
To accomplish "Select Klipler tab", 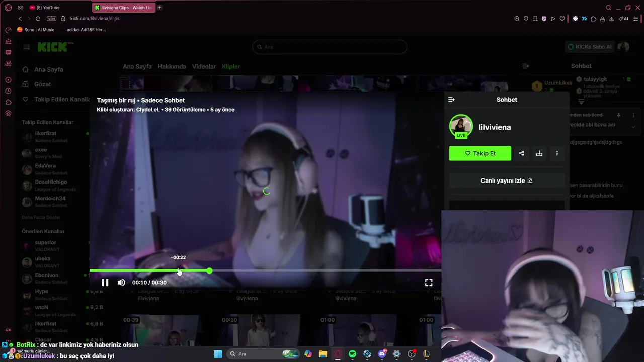I will coord(231,66).
